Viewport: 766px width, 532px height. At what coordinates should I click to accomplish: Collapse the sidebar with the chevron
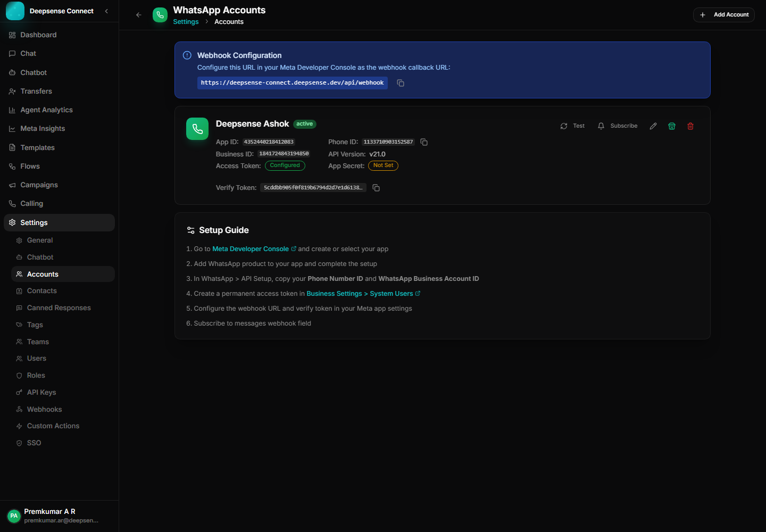pos(105,11)
